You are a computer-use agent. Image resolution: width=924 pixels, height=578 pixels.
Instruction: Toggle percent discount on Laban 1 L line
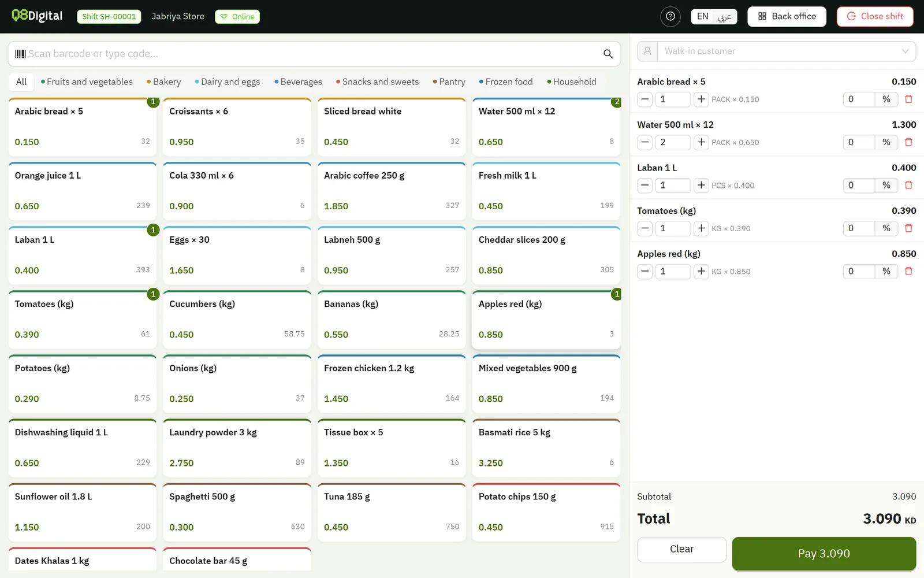886,186
